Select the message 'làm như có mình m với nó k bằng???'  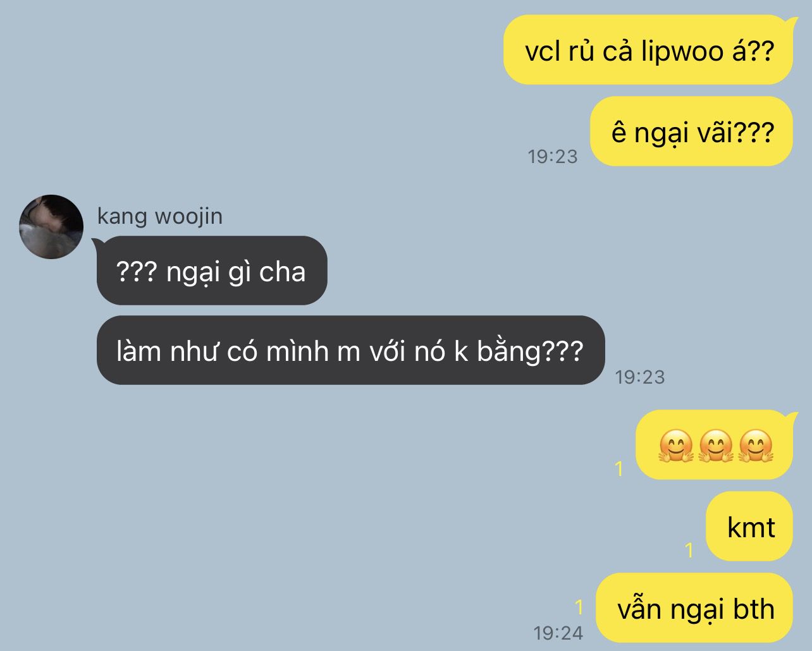click(x=350, y=350)
